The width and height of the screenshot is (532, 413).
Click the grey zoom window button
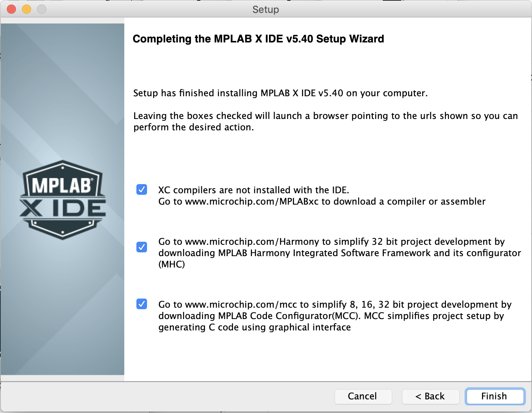[x=41, y=9]
